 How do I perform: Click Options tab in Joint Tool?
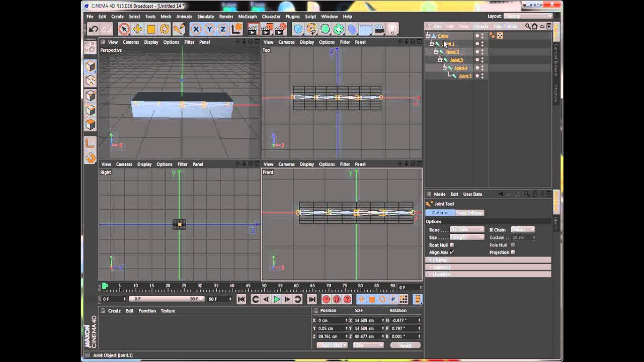click(440, 213)
